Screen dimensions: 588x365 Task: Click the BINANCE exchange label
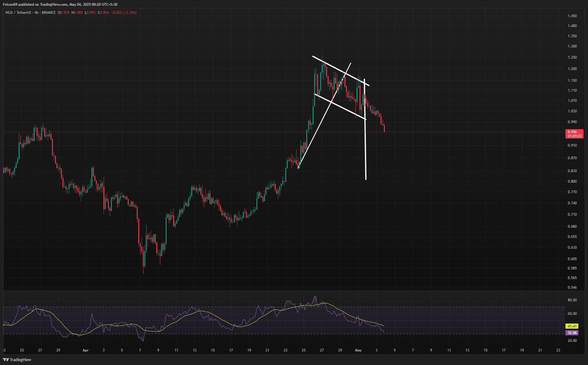(x=49, y=13)
